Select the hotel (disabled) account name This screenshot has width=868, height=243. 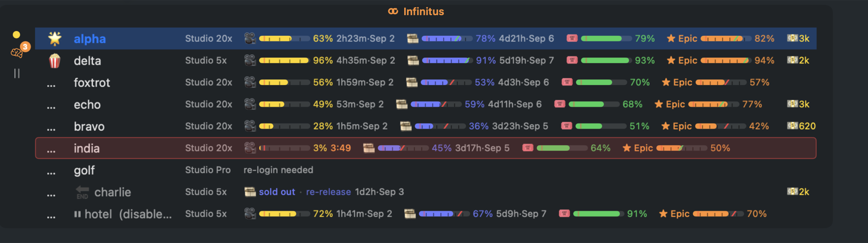(x=128, y=214)
